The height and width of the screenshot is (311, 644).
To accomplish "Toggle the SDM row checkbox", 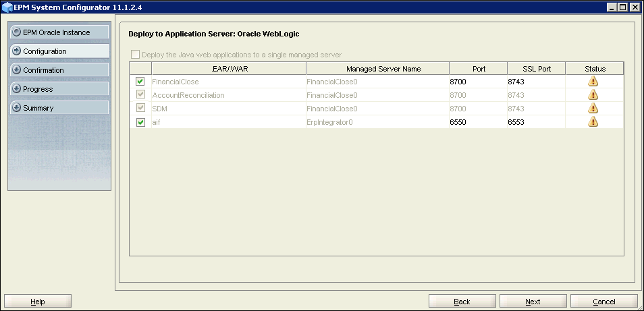I will 140,109.
